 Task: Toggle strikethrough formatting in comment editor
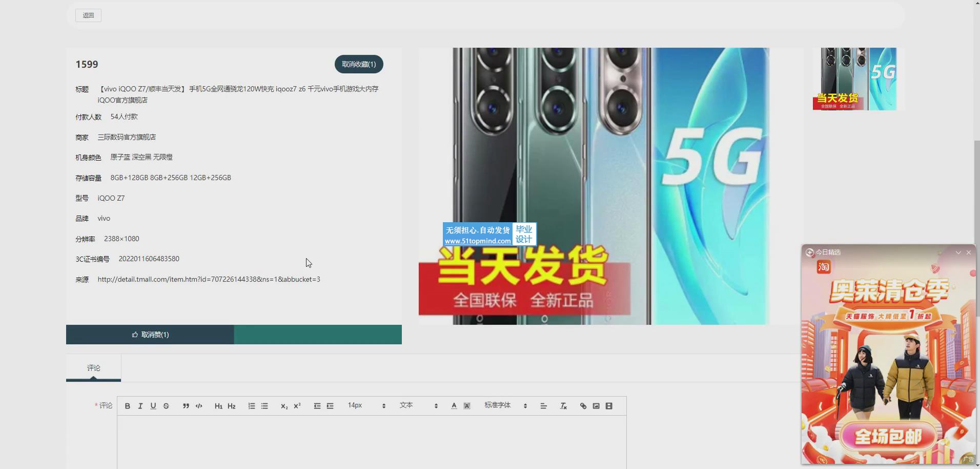166,406
